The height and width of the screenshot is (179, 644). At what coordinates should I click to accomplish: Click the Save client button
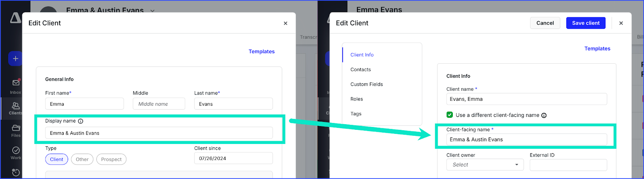(586, 23)
